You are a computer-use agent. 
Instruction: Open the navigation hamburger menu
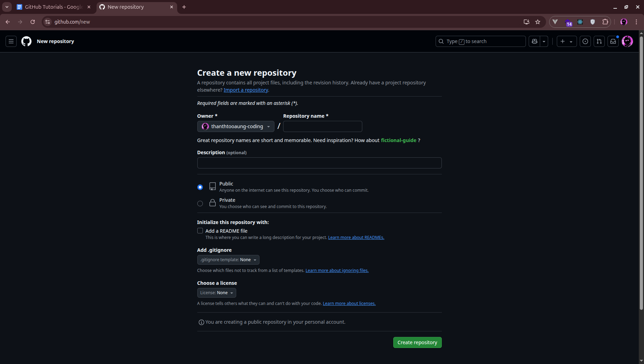[11, 41]
